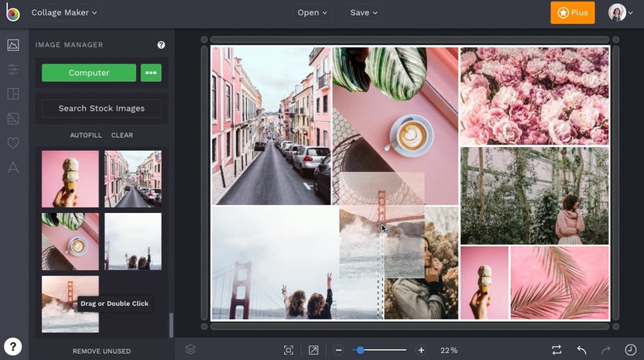Image resolution: width=644 pixels, height=360 pixels.
Task: Open the Image Manager sidebar icon
Action: (13, 45)
